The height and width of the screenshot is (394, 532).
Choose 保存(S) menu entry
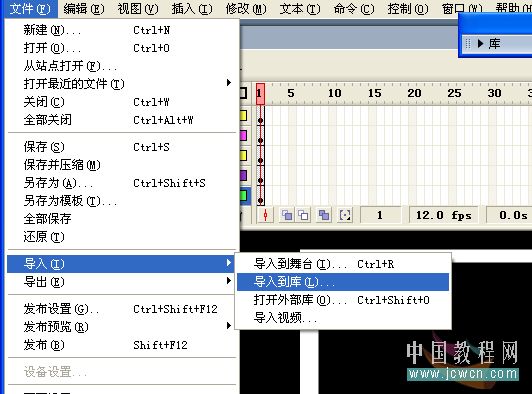click(x=121, y=147)
